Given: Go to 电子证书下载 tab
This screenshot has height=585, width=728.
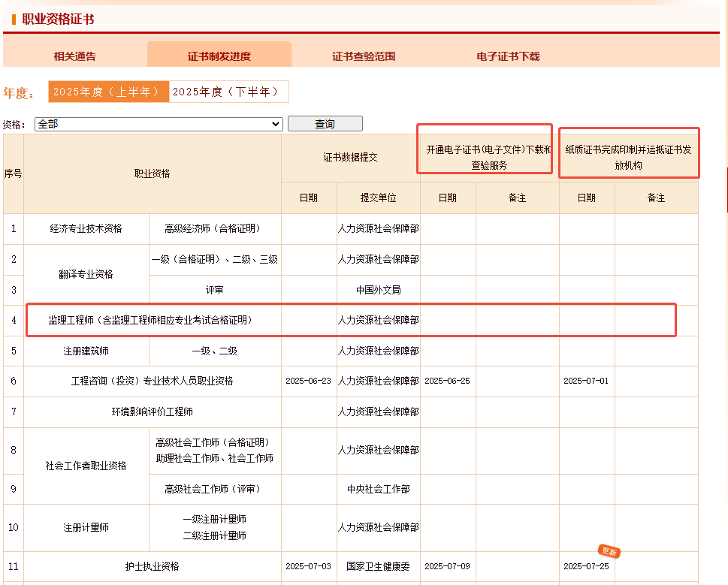Looking at the screenshot, I should click(508, 56).
